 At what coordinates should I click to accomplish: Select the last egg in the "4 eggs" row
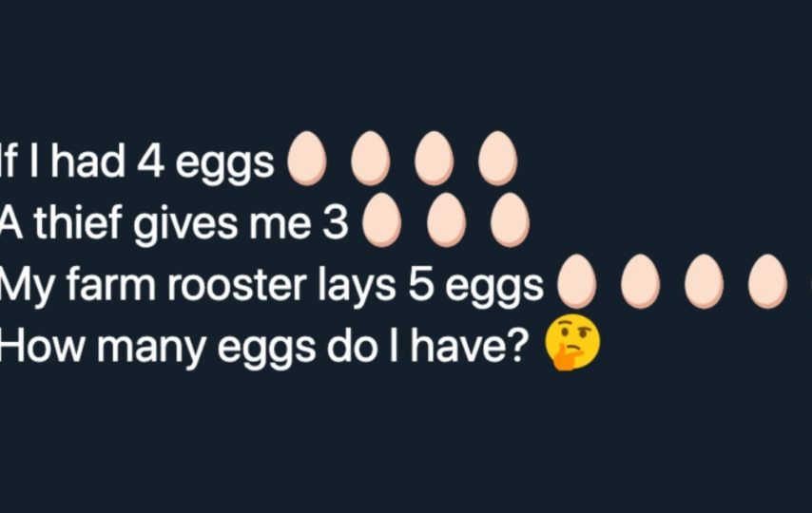pyautogui.click(x=497, y=158)
